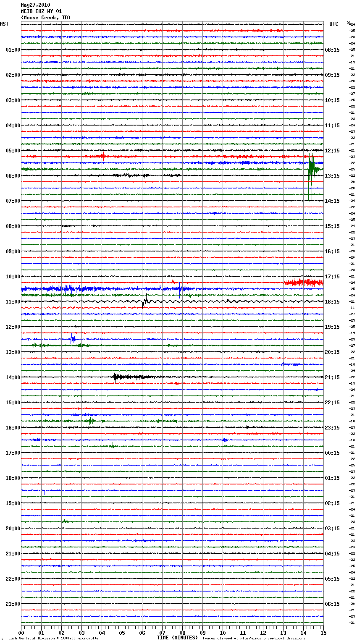357x644 pixels.
Task: Select the 06:00 MST row label
Action: [13, 176]
